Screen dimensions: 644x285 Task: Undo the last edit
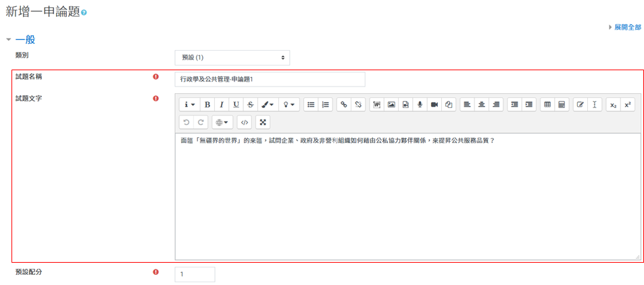pos(186,122)
